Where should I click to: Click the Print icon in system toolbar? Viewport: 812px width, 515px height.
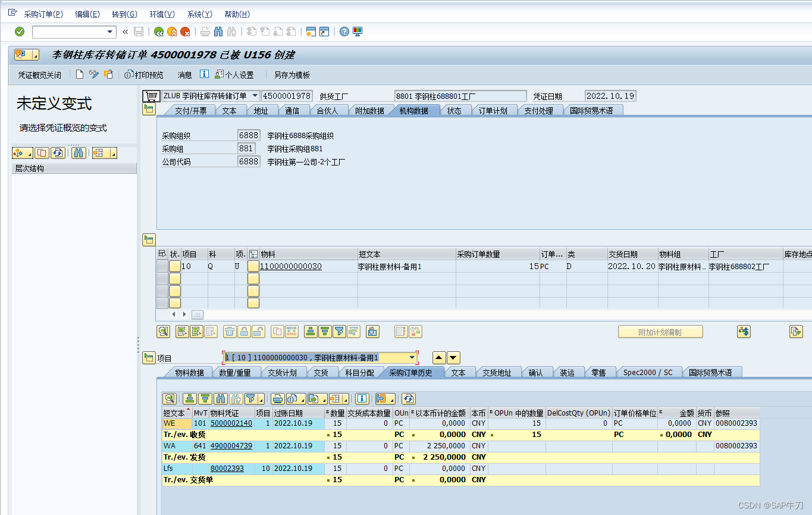click(205, 32)
